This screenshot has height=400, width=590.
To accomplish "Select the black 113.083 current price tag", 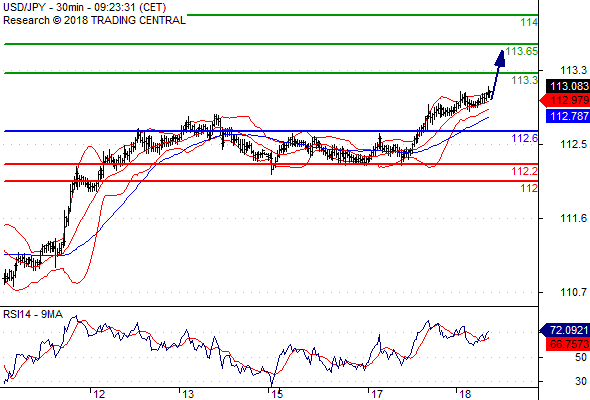I will pos(568,86).
